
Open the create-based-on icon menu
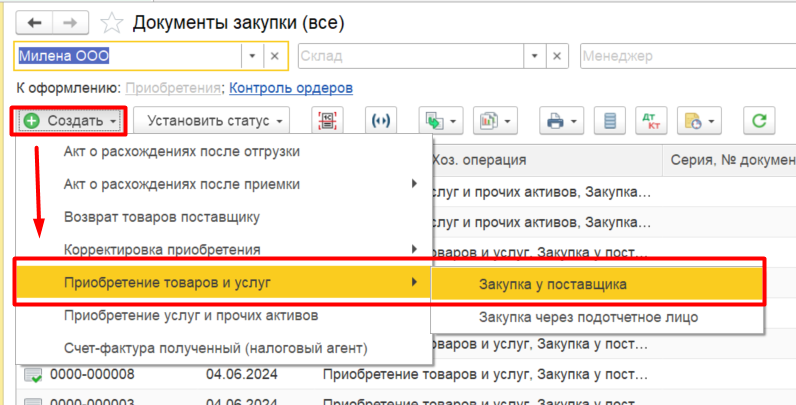[x=440, y=121]
